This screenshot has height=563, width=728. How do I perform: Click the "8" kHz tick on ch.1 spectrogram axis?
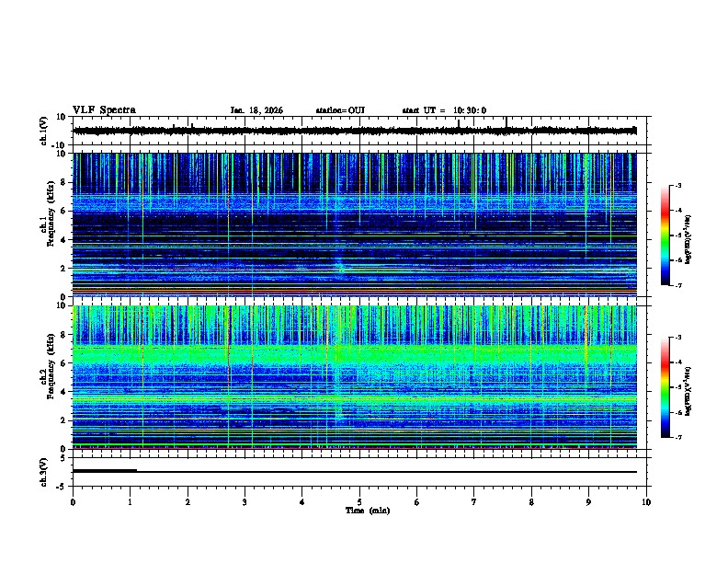pyautogui.click(x=63, y=182)
